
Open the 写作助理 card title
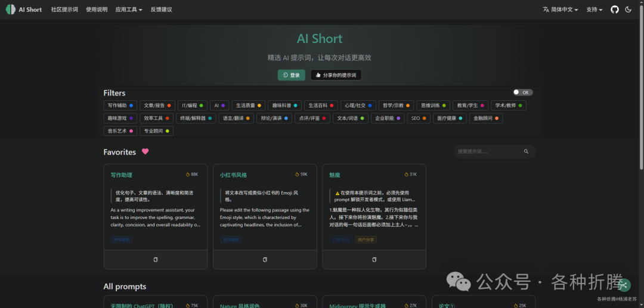pos(121,175)
